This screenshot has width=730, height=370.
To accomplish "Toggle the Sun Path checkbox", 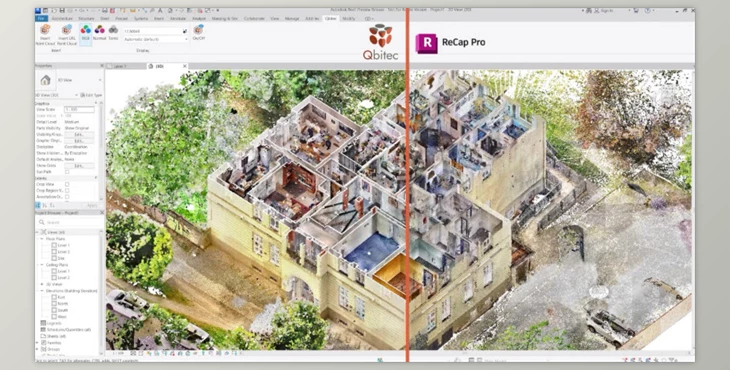I will pos(67,172).
